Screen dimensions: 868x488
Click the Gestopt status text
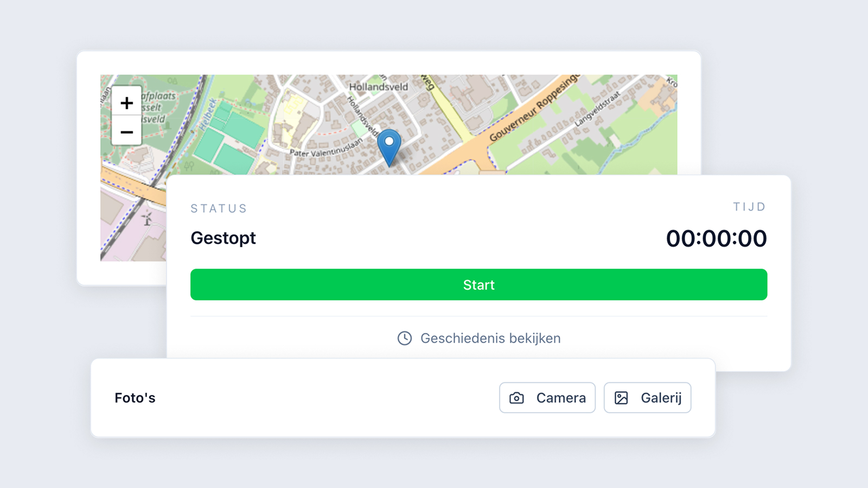(x=223, y=238)
